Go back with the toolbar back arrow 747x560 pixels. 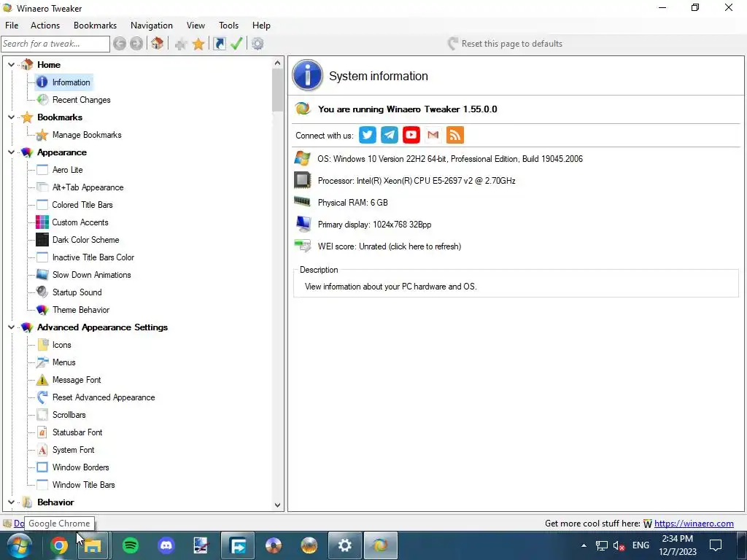pos(120,44)
